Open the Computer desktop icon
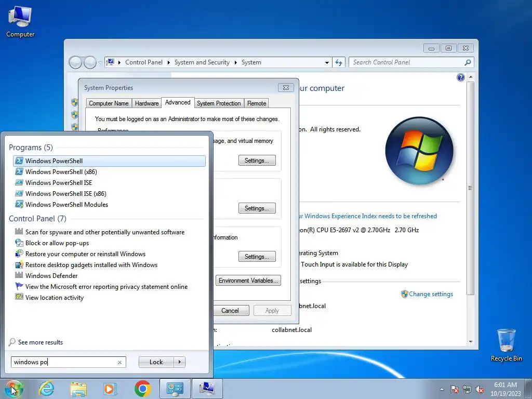 click(x=20, y=22)
